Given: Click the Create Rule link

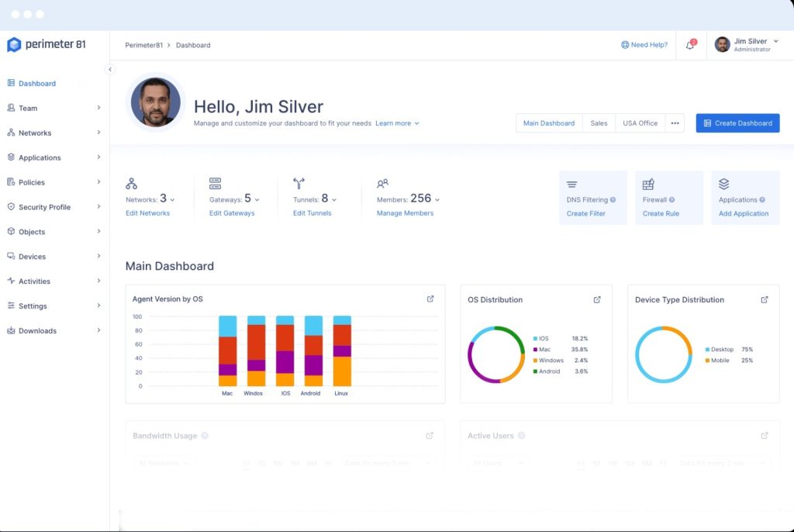Looking at the screenshot, I should 661,214.
